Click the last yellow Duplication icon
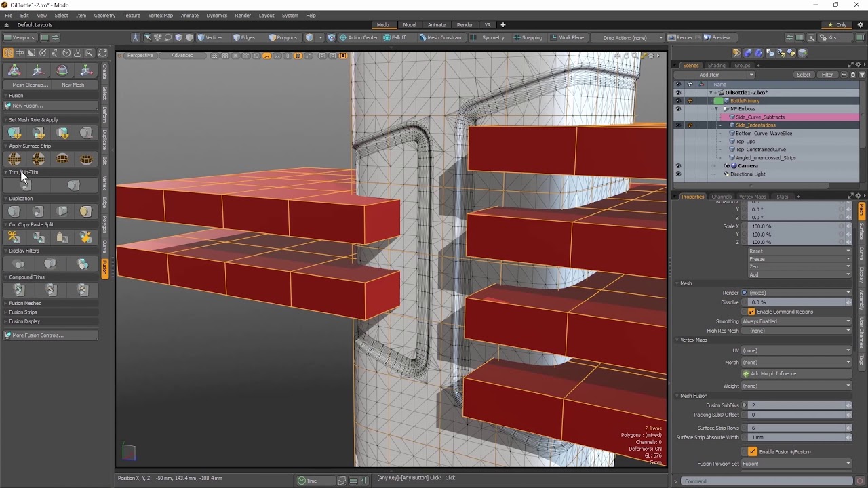The height and width of the screenshot is (488, 868). (85, 211)
